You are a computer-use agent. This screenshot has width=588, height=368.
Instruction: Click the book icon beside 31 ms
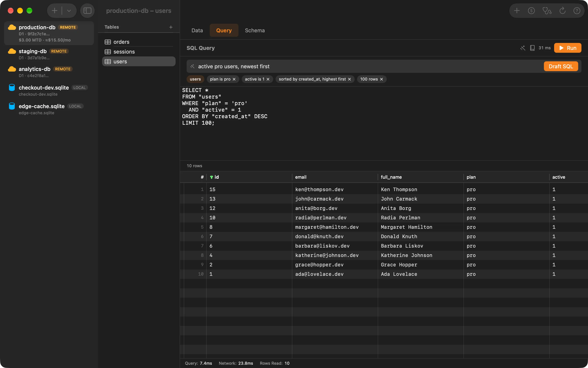(532, 48)
